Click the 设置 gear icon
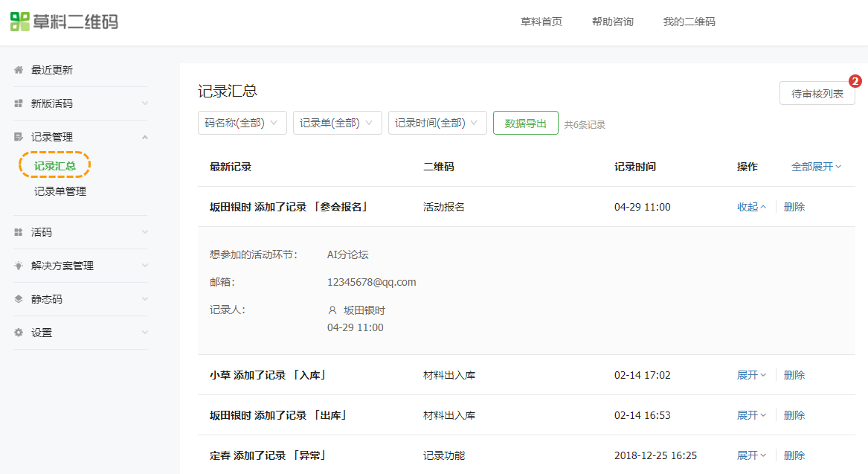This screenshot has width=868, height=474. tap(19, 333)
